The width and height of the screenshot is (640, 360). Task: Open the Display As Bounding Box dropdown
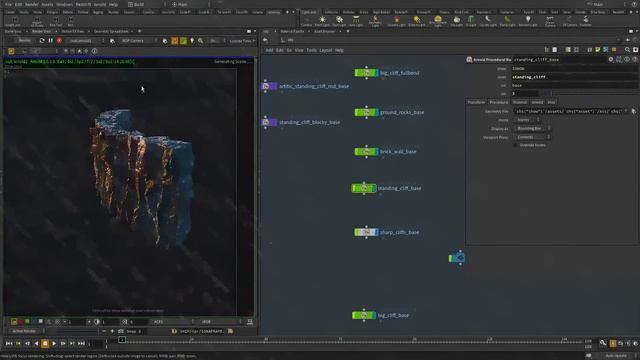(532, 128)
